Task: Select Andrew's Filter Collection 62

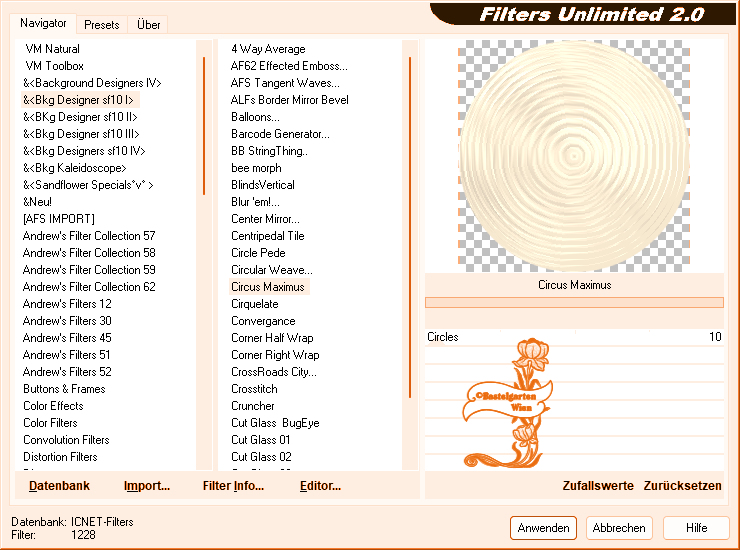Action: 89,287
